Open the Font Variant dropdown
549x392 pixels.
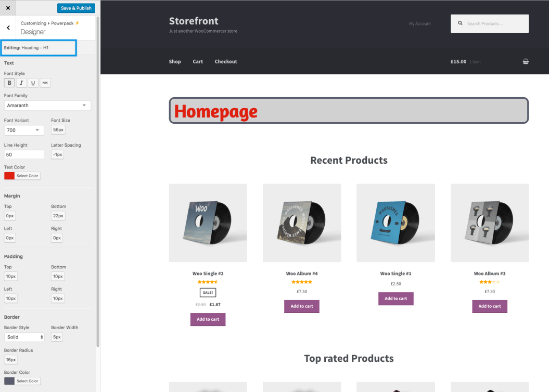pos(24,130)
